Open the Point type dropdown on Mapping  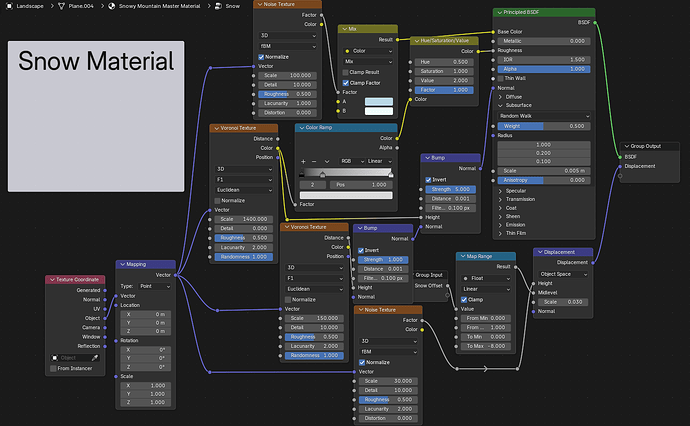coord(154,286)
